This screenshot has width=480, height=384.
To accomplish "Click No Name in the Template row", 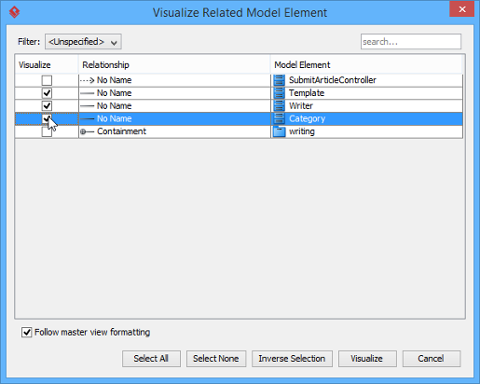I will [x=114, y=93].
